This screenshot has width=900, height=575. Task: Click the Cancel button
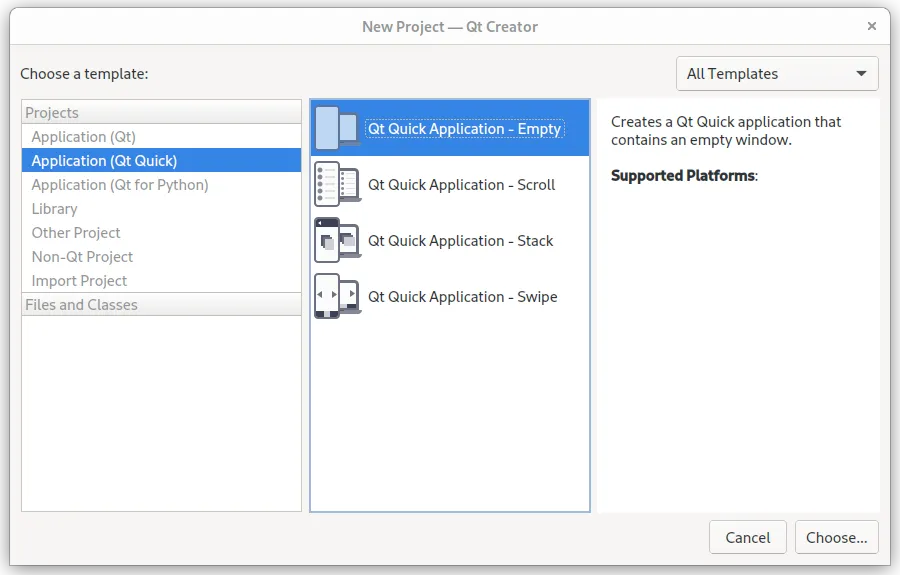click(748, 537)
